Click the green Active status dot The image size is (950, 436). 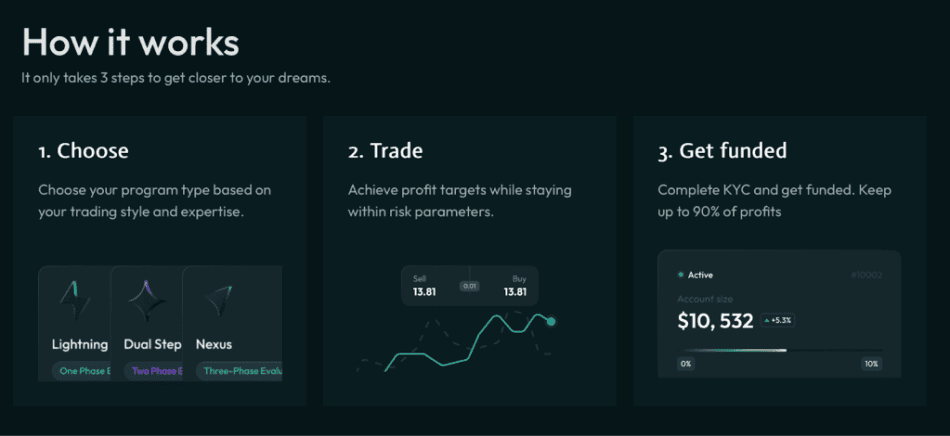coord(681,274)
